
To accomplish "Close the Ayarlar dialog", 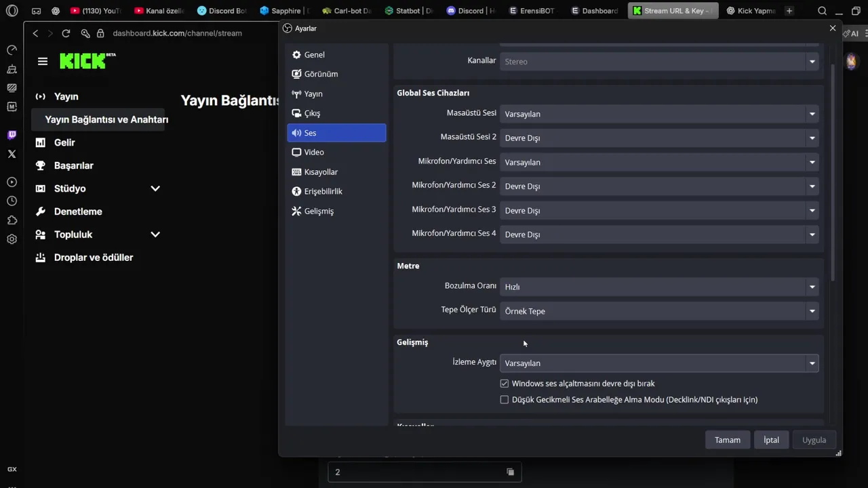I will [x=833, y=28].
